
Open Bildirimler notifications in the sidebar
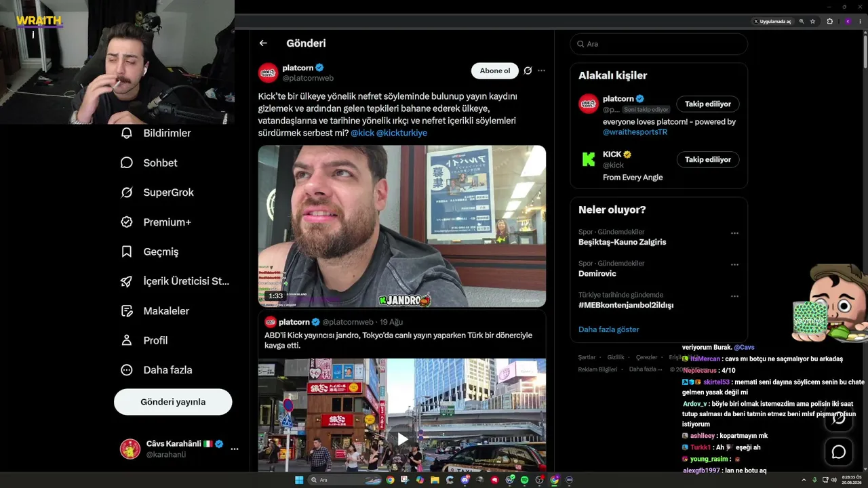157,134
